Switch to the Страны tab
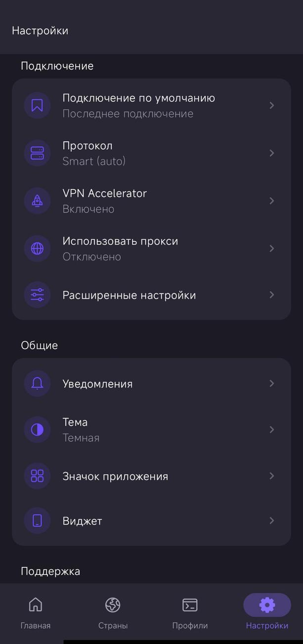 pyautogui.click(x=113, y=612)
